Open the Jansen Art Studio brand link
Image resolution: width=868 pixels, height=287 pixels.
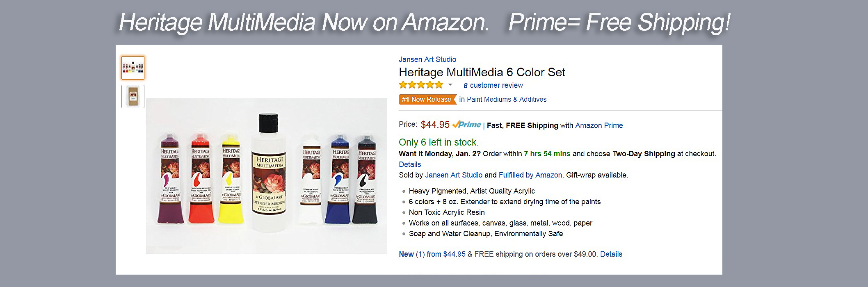pos(427,59)
